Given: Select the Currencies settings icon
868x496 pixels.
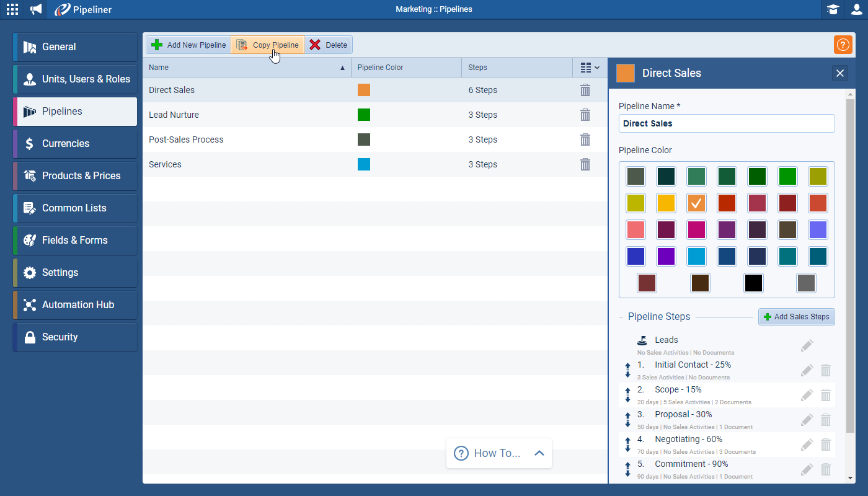Looking at the screenshot, I should tap(74, 143).
